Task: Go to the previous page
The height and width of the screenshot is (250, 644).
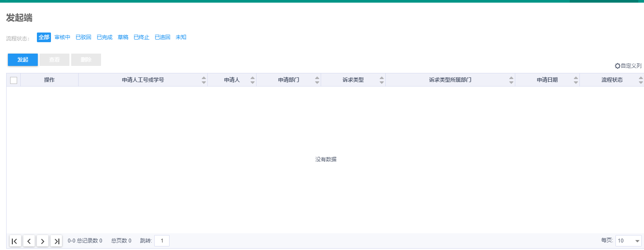Action: pyautogui.click(x=29, y=241)
